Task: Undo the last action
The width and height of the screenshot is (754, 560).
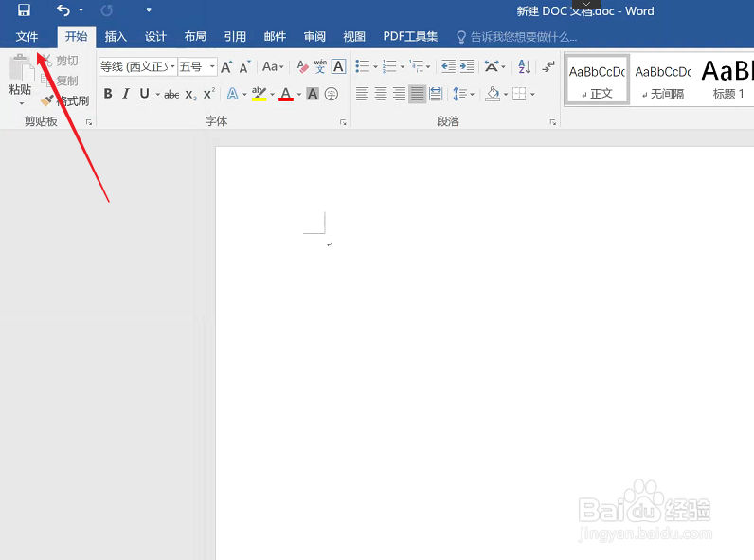Action: [63, 10]
